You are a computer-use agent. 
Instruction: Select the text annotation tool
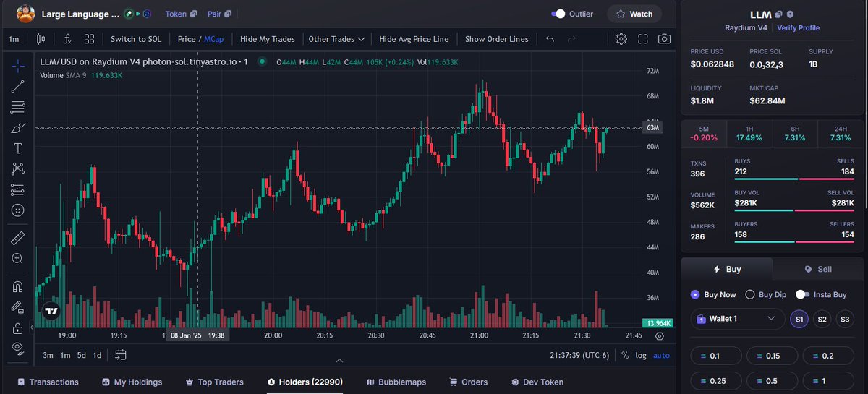[18, 148]
